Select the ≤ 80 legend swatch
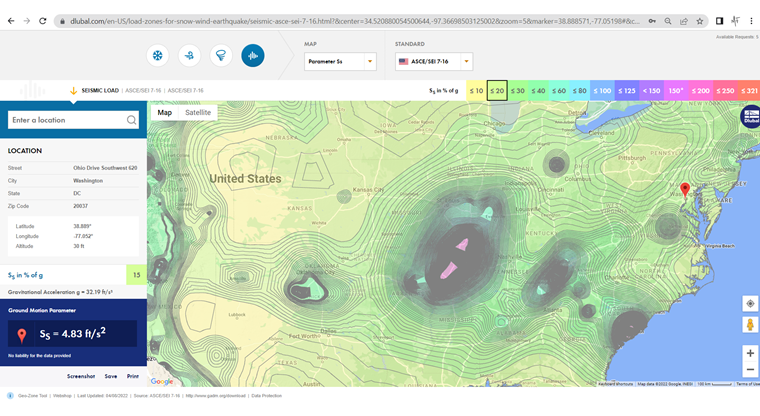Image resolution: width=760 pixels, height=416 pixels. (x=580, y=91)
